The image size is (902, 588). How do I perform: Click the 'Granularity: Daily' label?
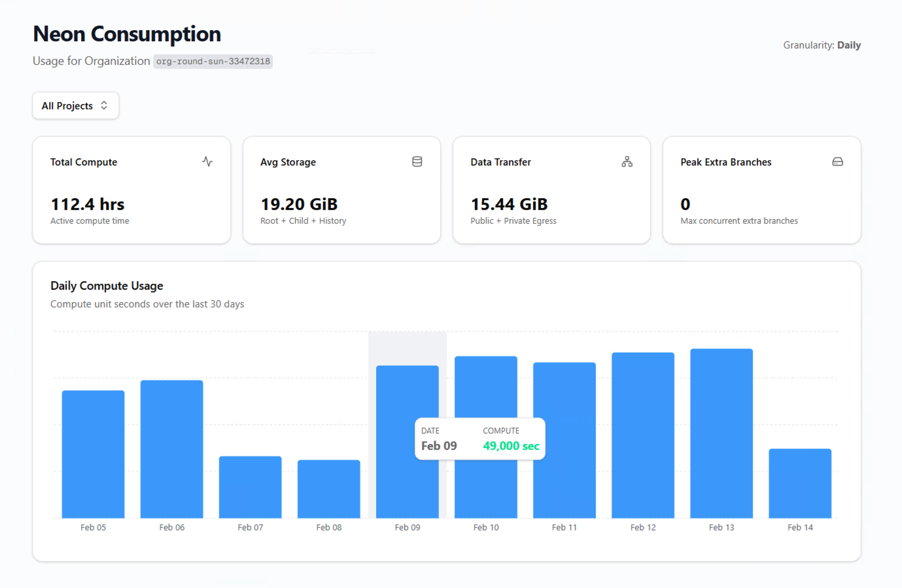tap(822, 45)
